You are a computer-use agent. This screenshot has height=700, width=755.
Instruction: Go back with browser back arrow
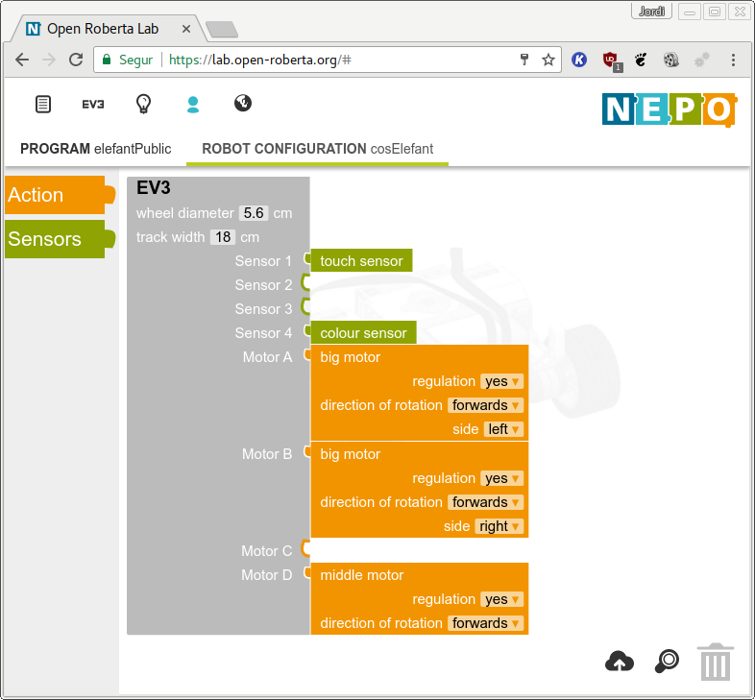coord(22,60)
